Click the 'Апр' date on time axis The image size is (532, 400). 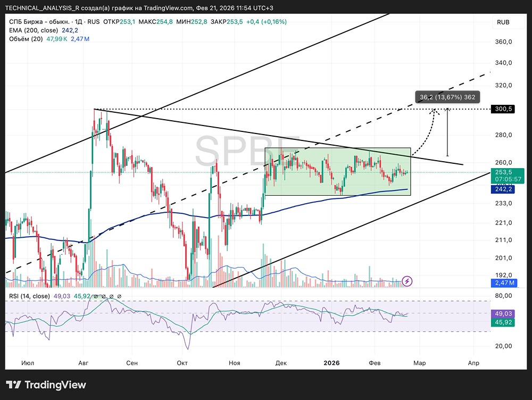point(473,363)
